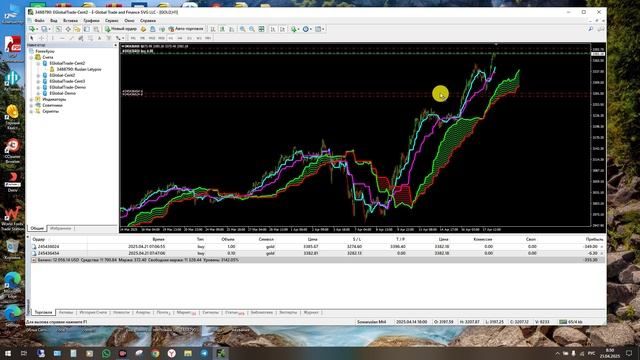Open the Журнал terminal tab
The height and width of the screenshot is (360, 640).
click(311, 312)
